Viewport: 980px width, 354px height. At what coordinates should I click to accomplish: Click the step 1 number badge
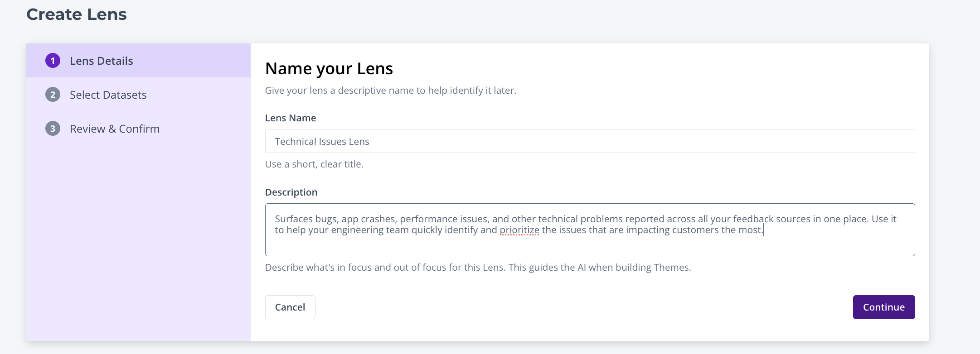click(53, 61)
